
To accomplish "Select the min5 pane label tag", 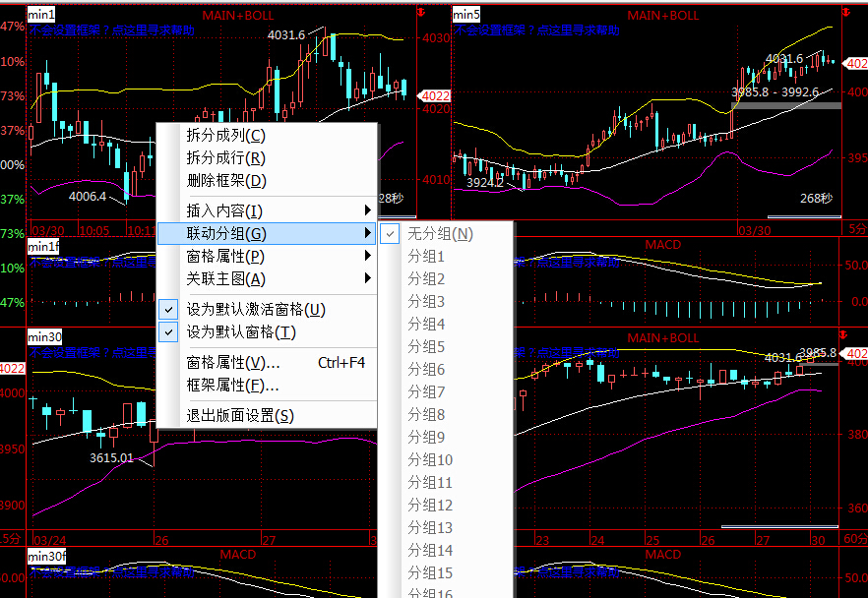I will [465, 15].
